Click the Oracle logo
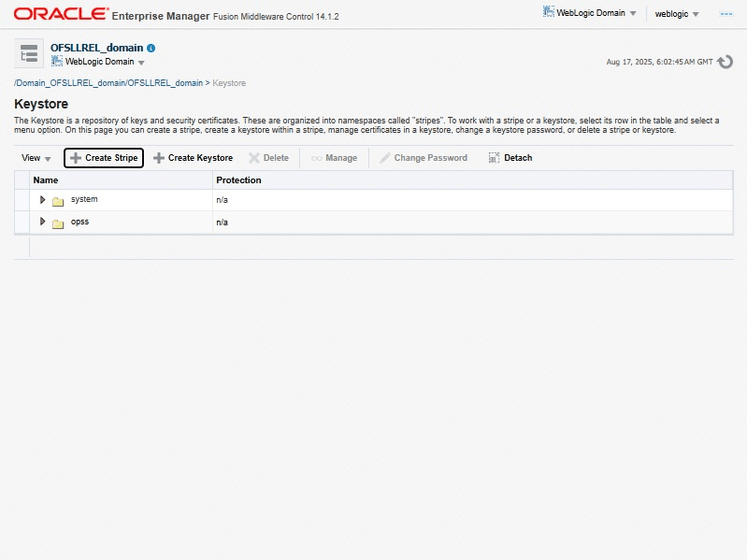This screenshot has height=560, width=747. [61, 14]
